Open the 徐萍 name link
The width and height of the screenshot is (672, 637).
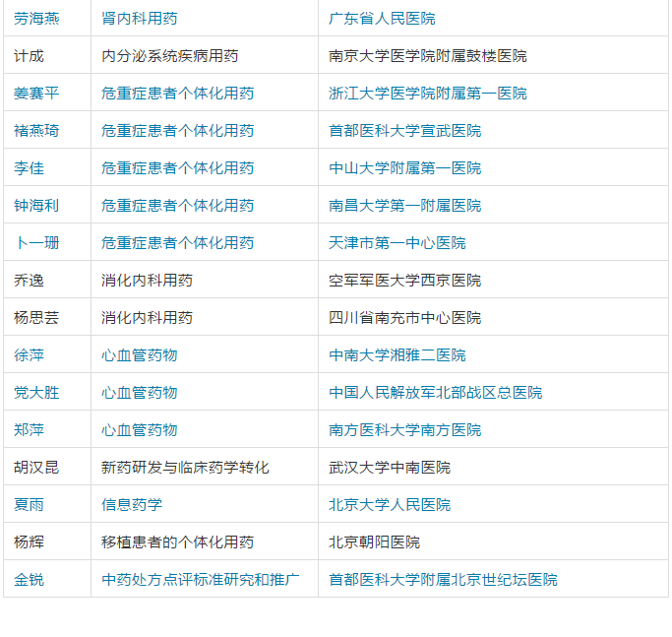[29, 354]
